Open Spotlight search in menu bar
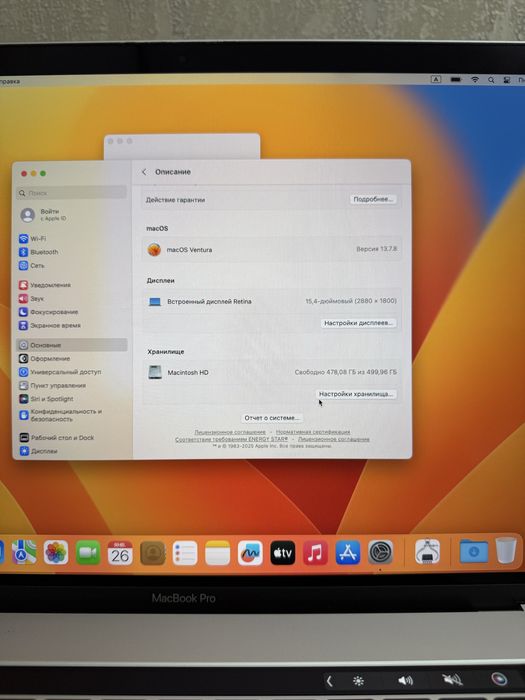Viewport: 525px width, 700px height. point(491,80)
